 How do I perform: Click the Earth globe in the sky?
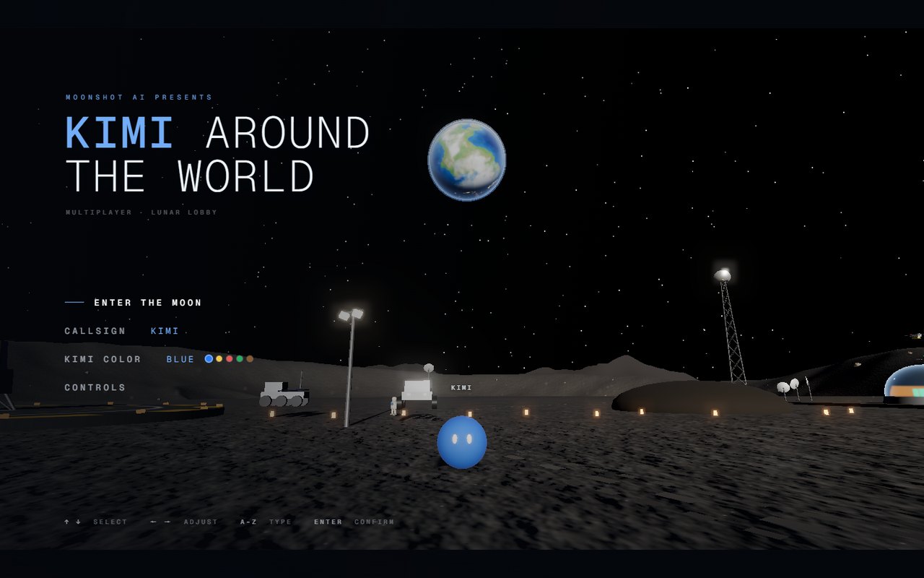pos(467,160)
